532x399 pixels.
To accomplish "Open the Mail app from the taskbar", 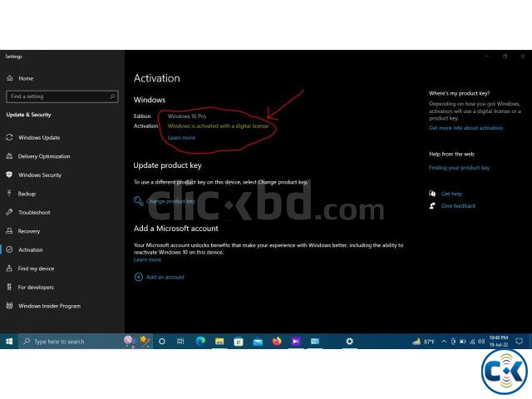I will click(x=258, y=342).
